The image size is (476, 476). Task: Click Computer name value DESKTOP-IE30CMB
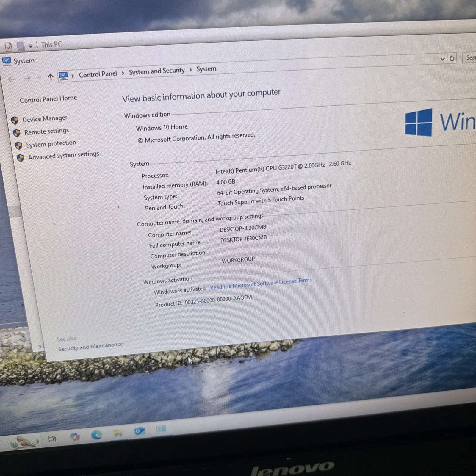click(x=243, y=228)
